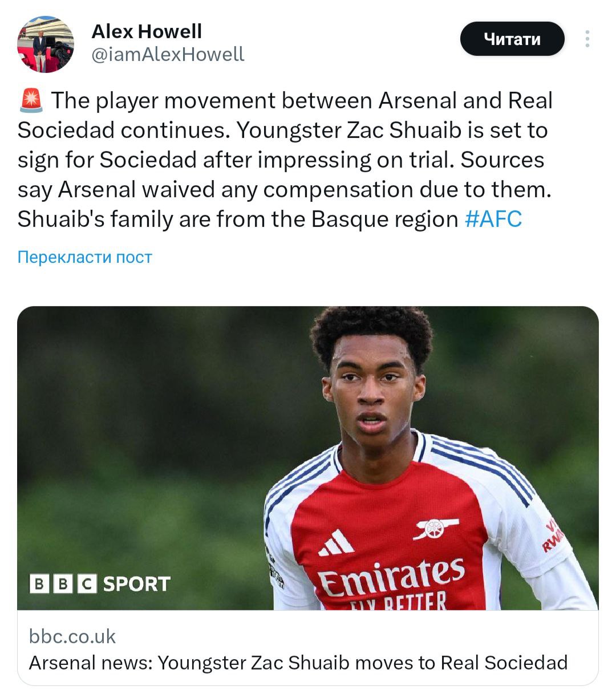Open the Arsenal news article headline
This screenshot has width=616, height=698.
pyautogui.click(x=298, y=663)
